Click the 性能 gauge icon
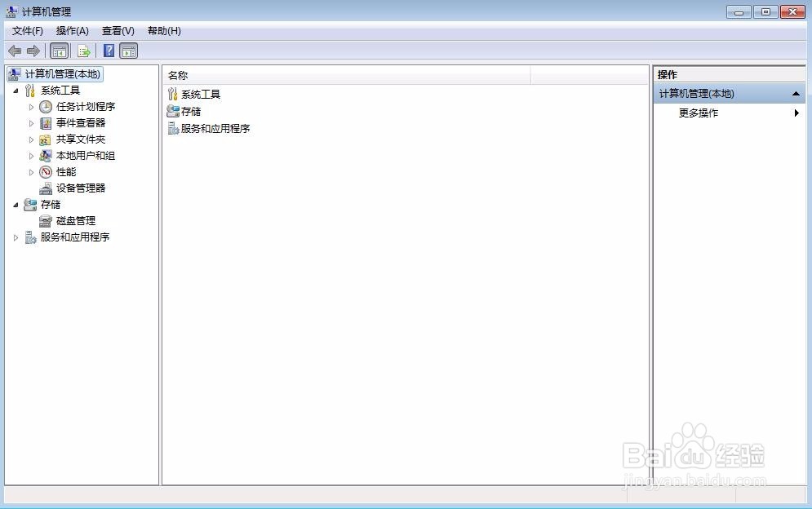This screenshot has width=812, height=509. tap(46, 172)
